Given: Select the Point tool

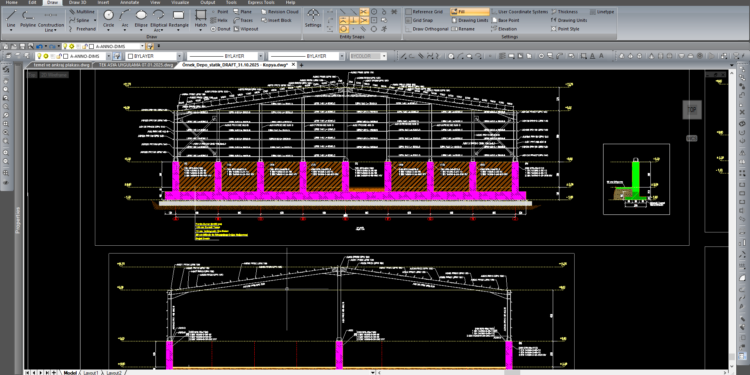Looking at the screenshot, I should point(220,11).
